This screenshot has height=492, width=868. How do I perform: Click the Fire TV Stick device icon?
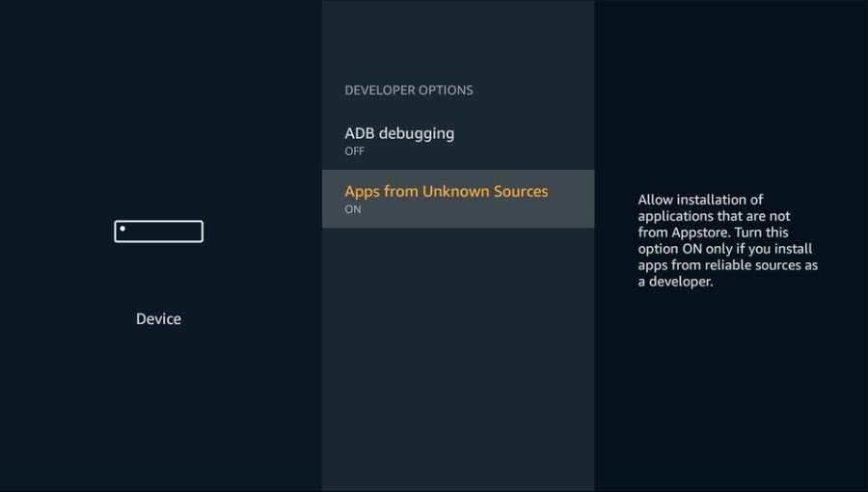click(x=159, y=232)
